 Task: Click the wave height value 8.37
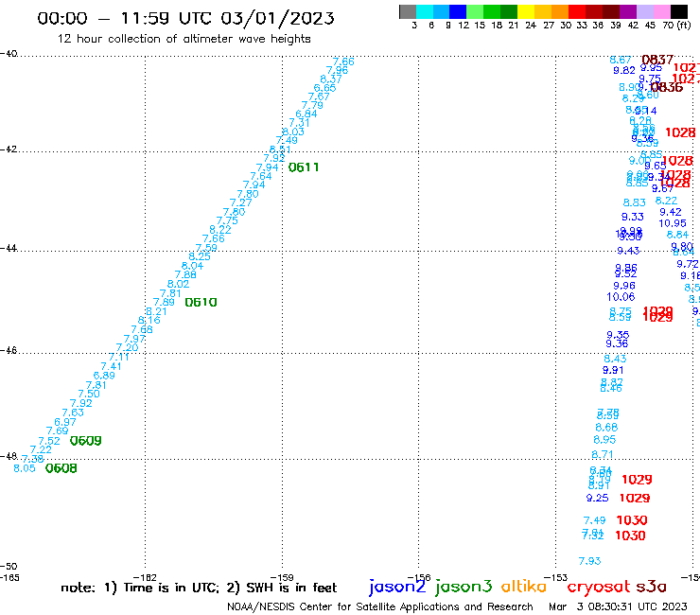tap(331, 79)
